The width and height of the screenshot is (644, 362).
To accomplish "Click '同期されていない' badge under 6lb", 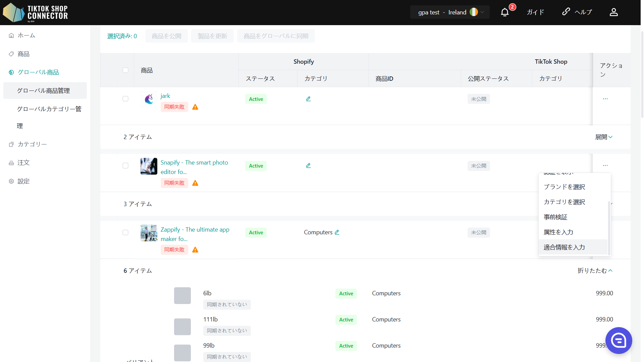I will point(227,305).
